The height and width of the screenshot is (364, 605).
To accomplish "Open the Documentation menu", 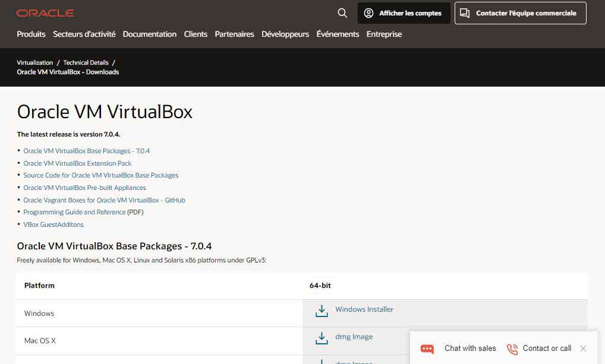I will (149, 34).
